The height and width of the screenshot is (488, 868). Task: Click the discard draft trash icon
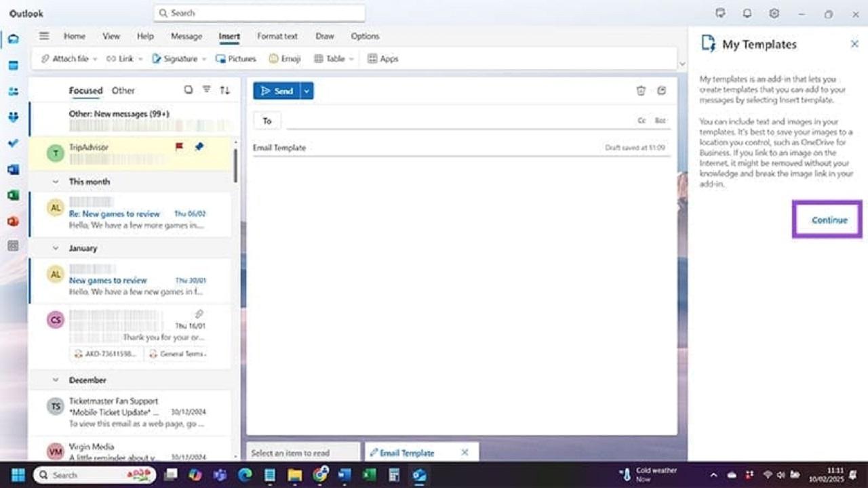pos(640,91)
